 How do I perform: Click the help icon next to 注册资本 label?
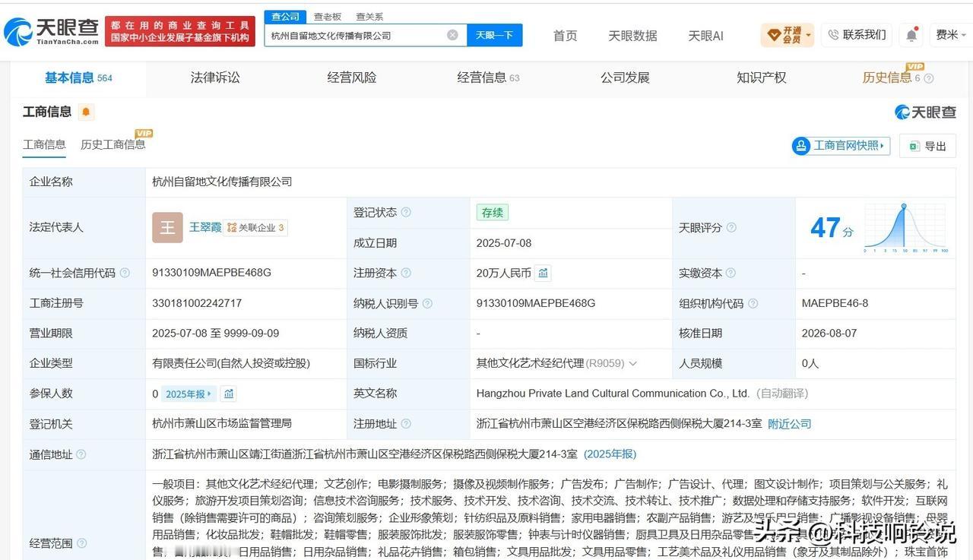(406, 273)
